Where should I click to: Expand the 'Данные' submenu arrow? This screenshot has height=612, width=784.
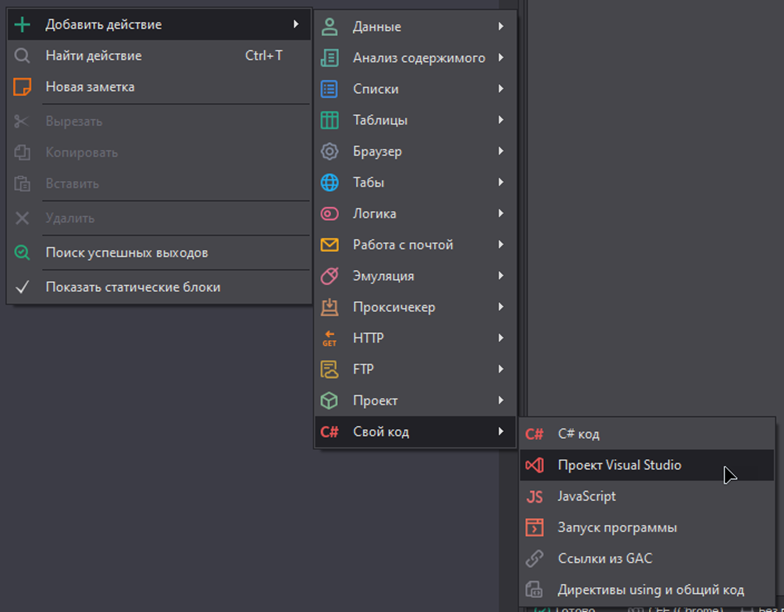pos(501,27)
